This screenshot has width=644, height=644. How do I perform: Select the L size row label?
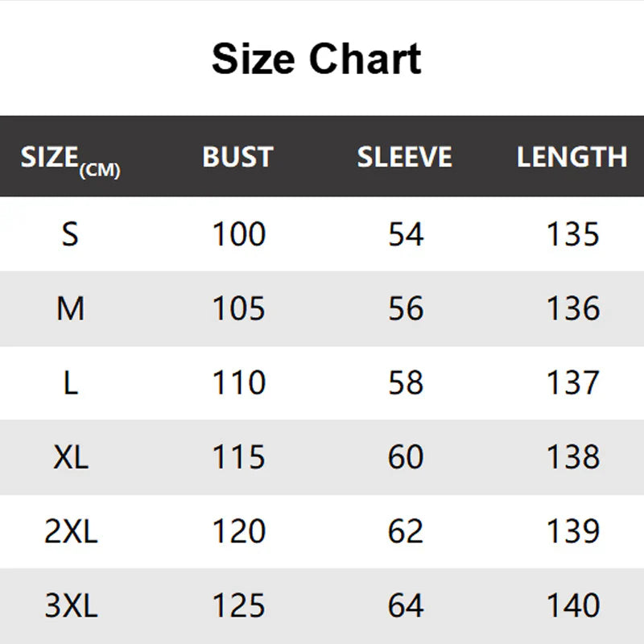point(70,382)
